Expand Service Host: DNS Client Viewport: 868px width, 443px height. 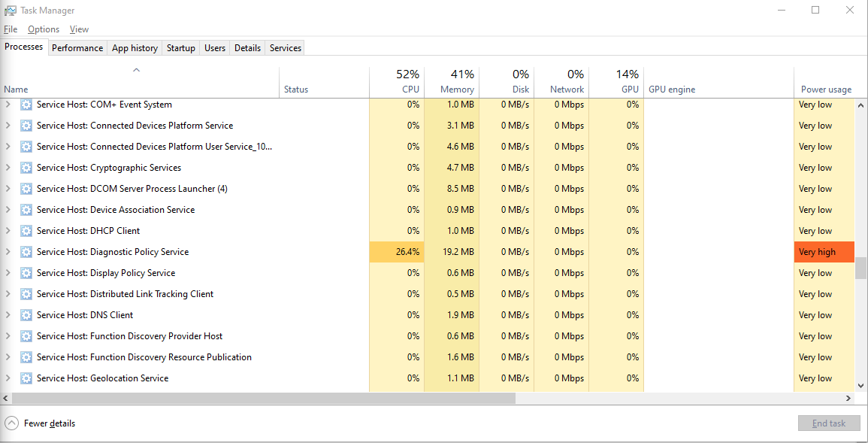click(x=8, y=315)
